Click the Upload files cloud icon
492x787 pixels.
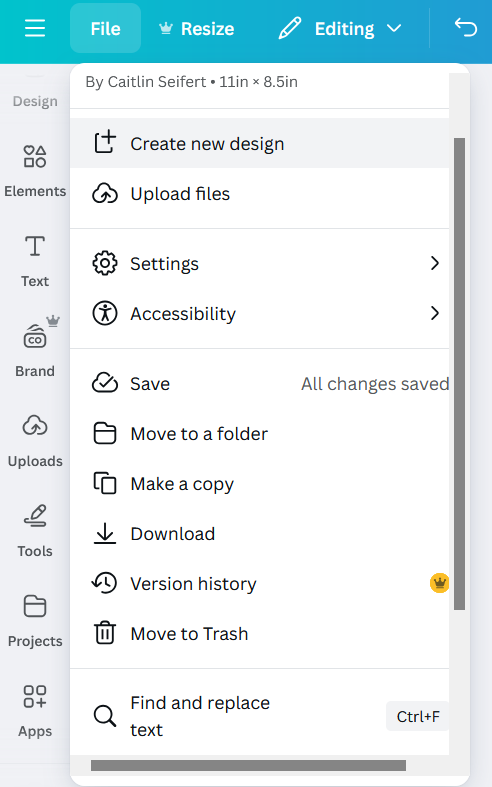(x=105, y=194)
